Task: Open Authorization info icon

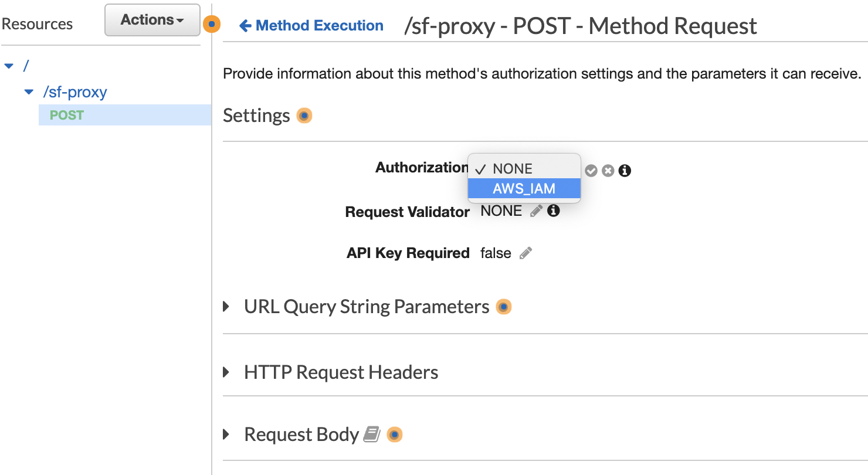Action: pyautogui.click(x=625, y=171)
